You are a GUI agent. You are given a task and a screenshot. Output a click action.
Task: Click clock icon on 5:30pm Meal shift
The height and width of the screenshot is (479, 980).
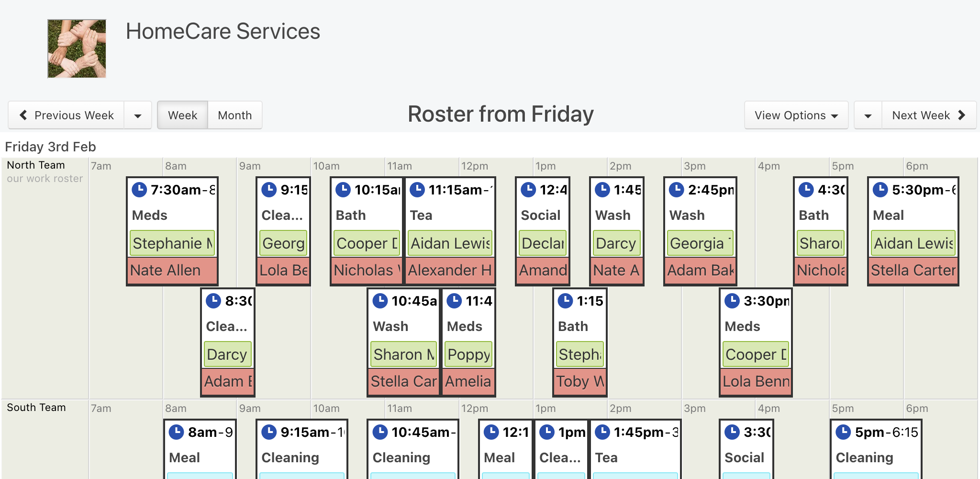[880, 190]
